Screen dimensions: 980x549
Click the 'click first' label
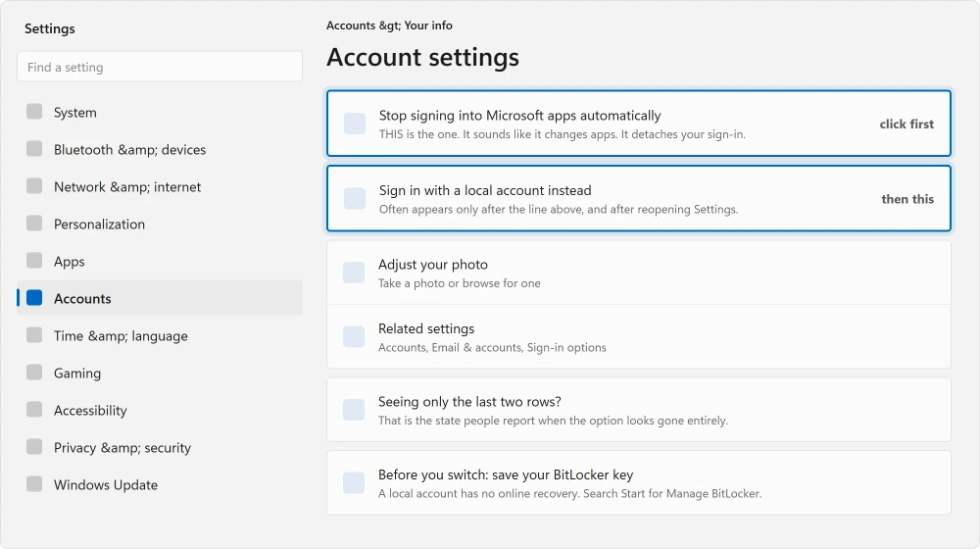point(906,124)
